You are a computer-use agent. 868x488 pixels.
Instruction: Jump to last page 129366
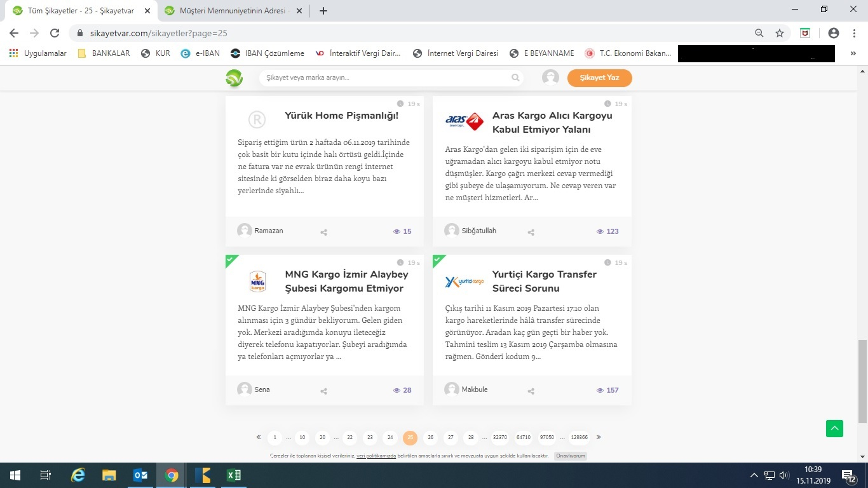click(x=580, y=437)
